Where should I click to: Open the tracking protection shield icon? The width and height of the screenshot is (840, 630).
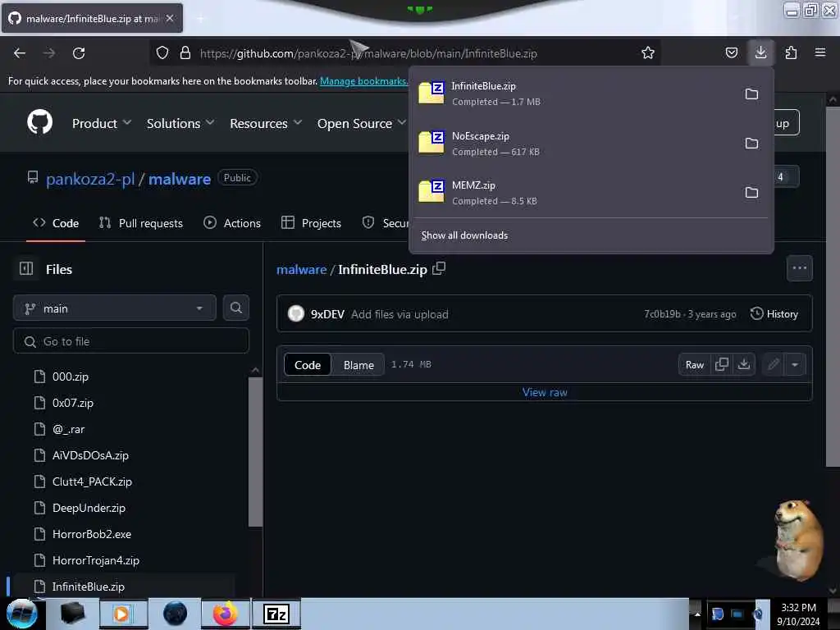pos(162,53)
